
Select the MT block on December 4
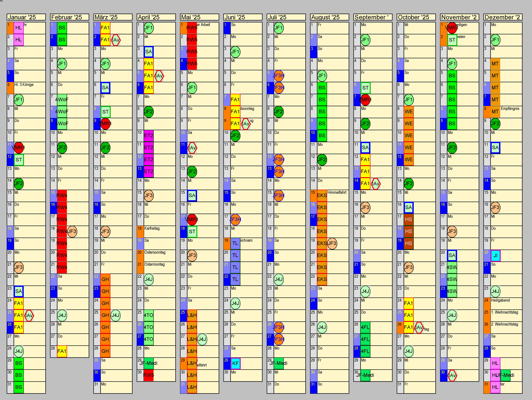(495, 64)
